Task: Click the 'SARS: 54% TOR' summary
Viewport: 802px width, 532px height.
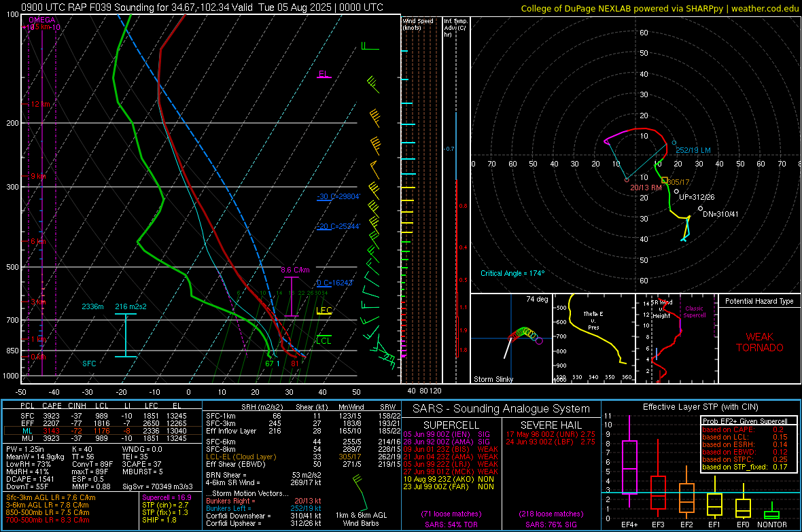Action: click(451, 525)
